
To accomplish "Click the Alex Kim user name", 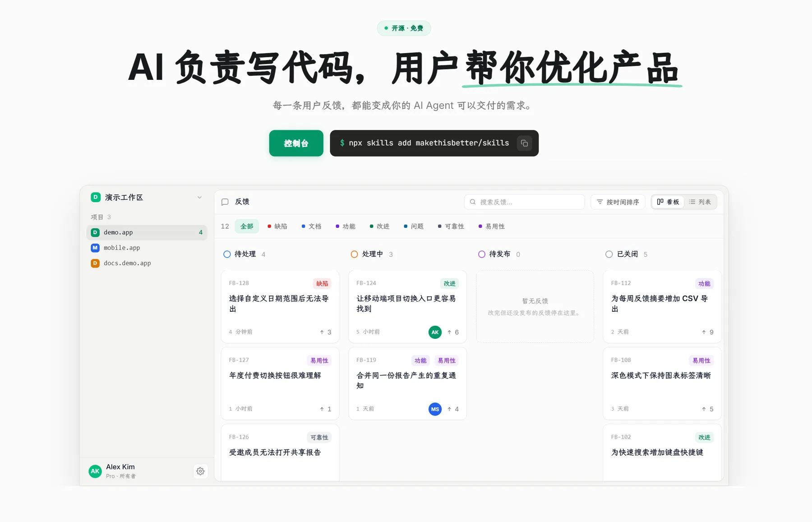I will click(x=120, y=467).
